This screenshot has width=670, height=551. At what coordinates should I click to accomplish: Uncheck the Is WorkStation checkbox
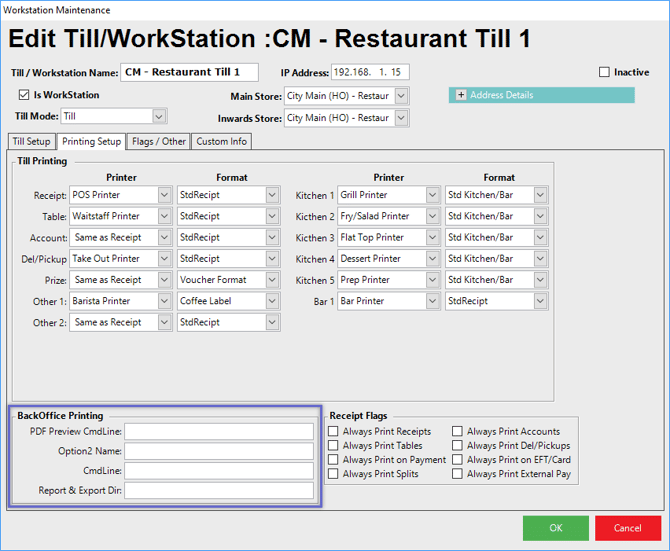[25, 95]
